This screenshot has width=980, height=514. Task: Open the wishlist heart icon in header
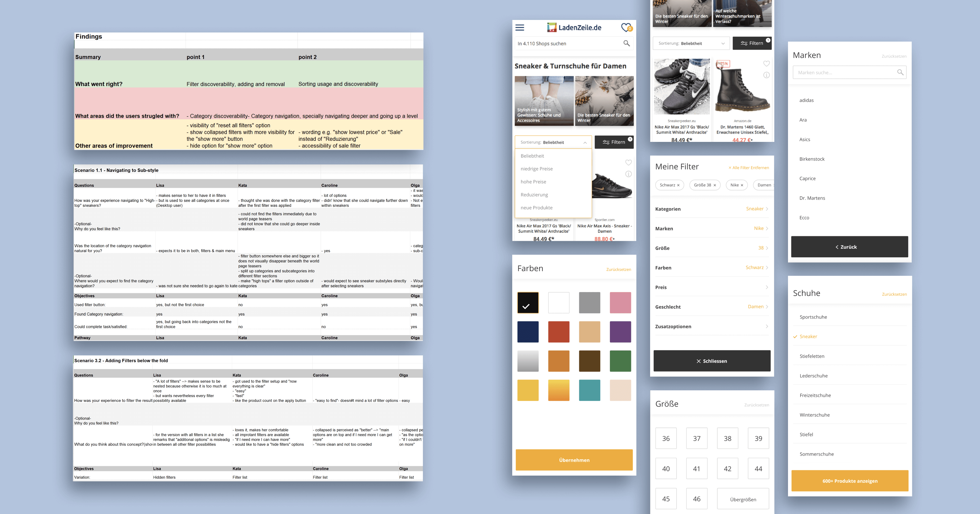pos(626,27)
